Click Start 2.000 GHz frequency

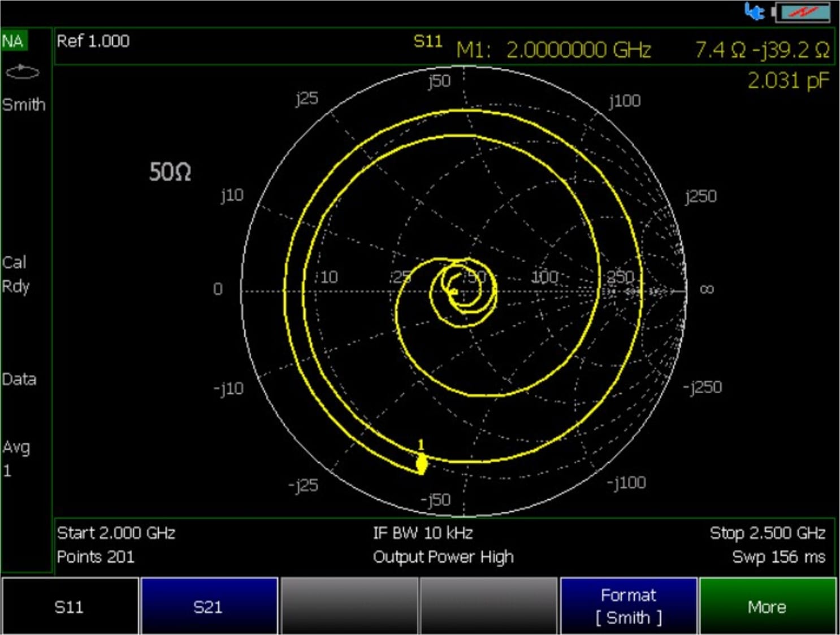(116, 533)
